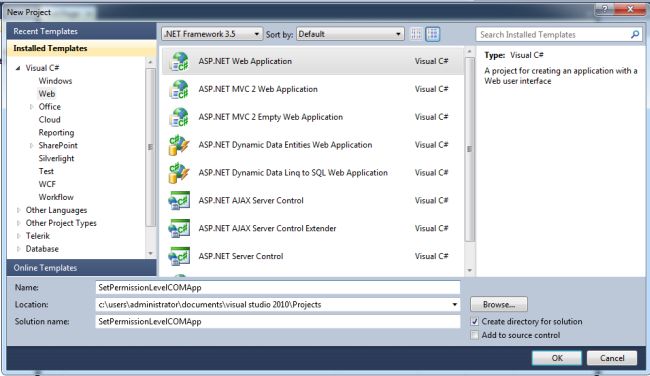Image resolution: width=650 pixels, height=376 pixels.
Task: Click the template list scroll up arrow
Action: [x=469, y=52]
